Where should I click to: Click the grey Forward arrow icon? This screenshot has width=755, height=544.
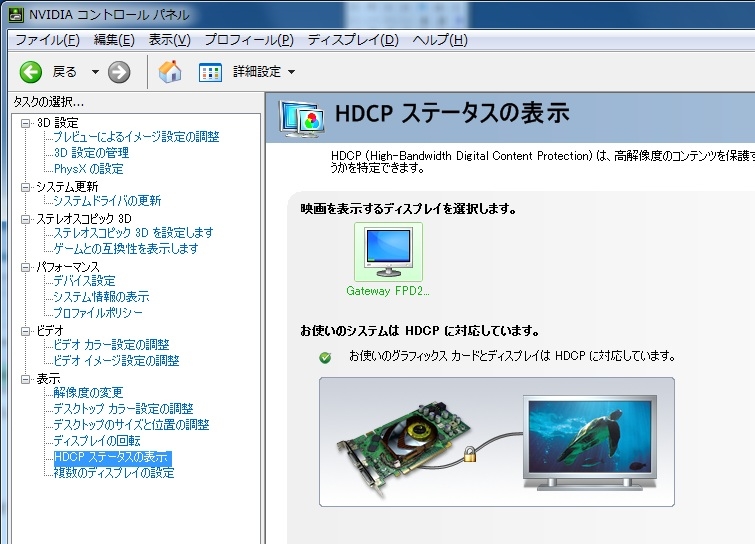tap(119, 72)
